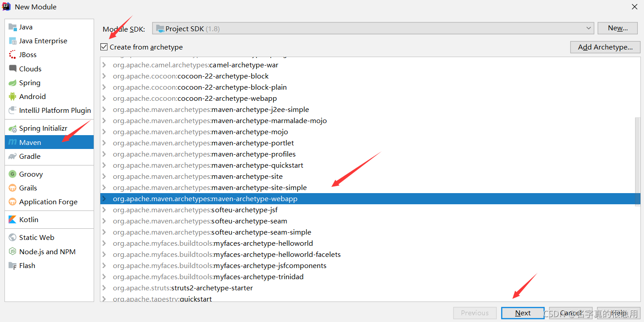Select the org.apache.tapestry:quickstart row
Screen dimensions: 644x322
click(370, 298)
